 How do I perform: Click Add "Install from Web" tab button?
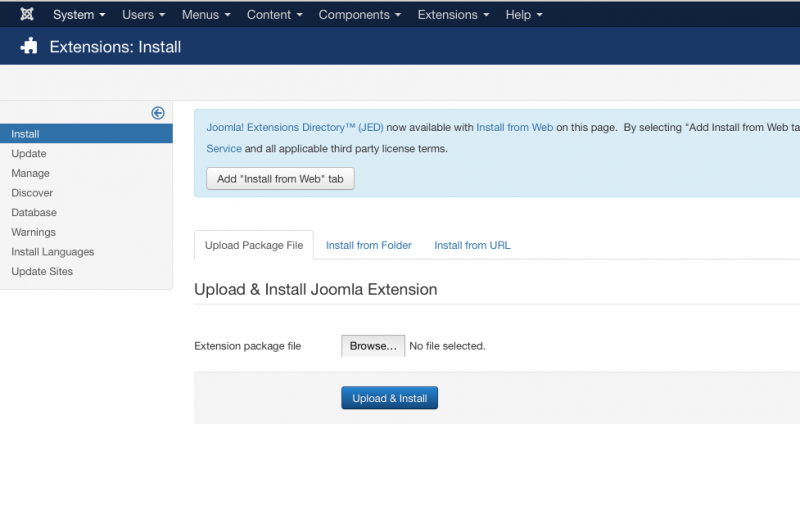(x=280, y=179)
